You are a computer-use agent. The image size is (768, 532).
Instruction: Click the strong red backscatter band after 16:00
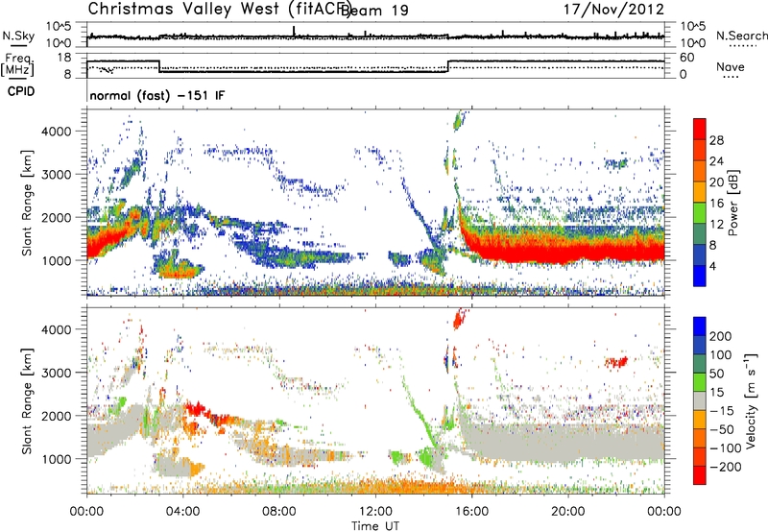[568, 252]
